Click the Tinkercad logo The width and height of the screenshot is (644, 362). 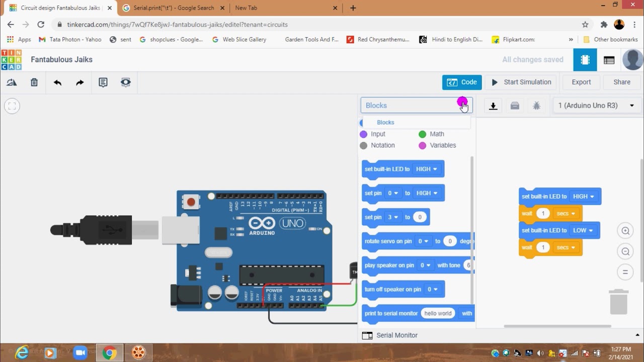(11, 60)
